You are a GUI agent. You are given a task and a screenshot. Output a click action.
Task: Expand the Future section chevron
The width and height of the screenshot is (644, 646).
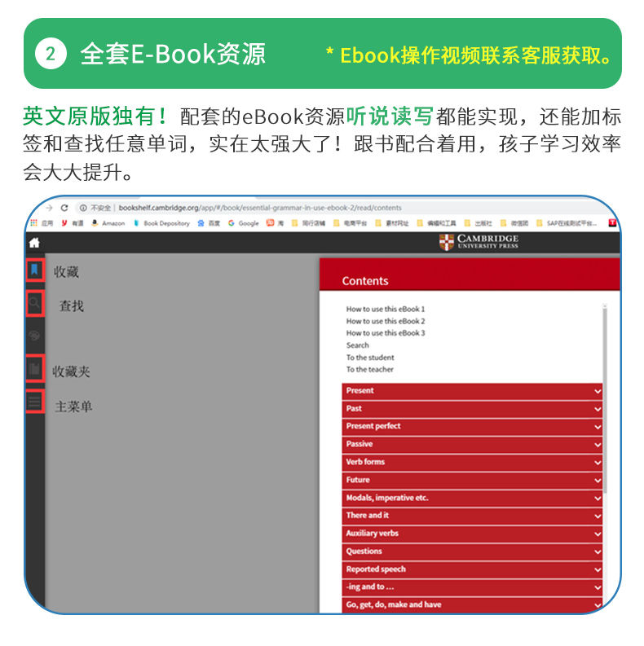[598, 481]
